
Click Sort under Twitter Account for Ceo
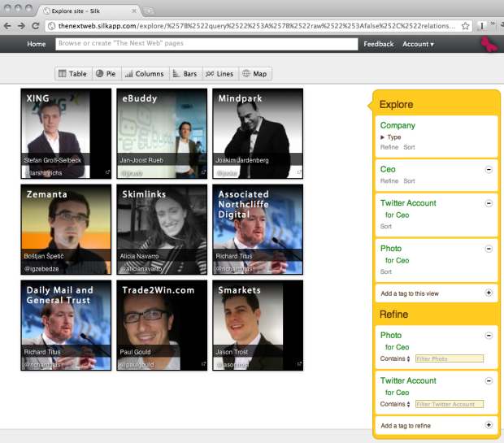tap(386, 226)
